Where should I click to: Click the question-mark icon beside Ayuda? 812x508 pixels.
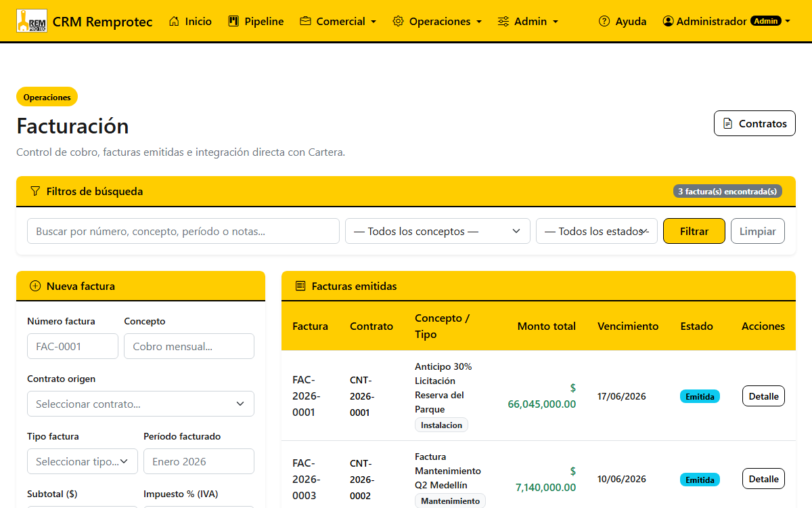(604, 22)
